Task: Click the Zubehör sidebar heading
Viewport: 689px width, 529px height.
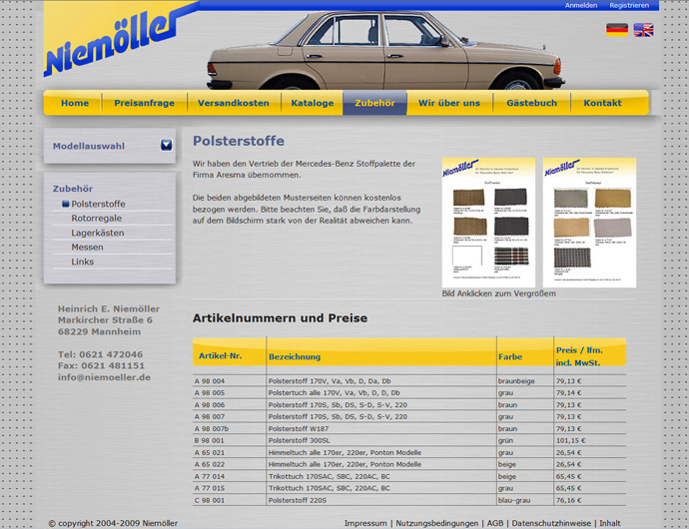Action: pyautogui.click(x=73, y=188)
